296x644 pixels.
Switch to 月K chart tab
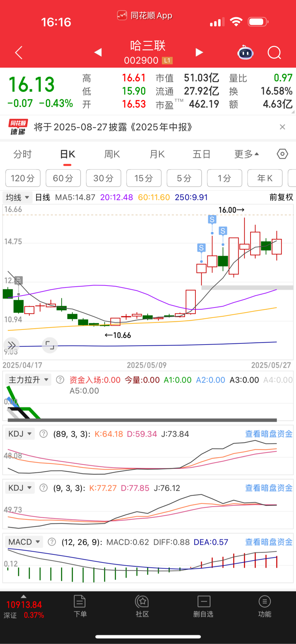coord(157,154)
